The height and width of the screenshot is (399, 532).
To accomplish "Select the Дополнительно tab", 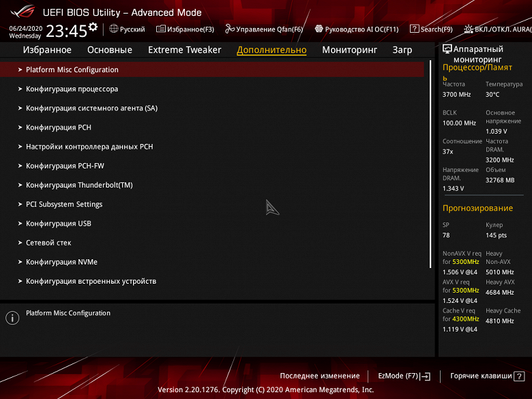I will [271, 50].
